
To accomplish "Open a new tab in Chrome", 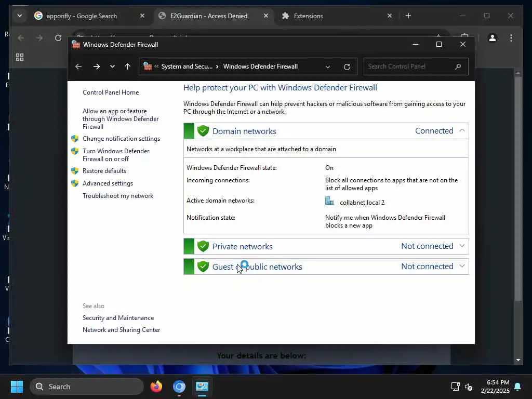I will pyautogui.click(x=408, y=16).
